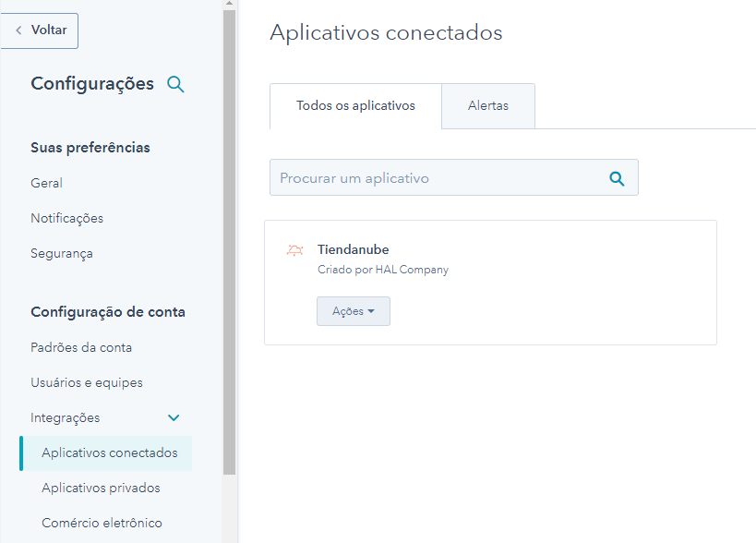
Task: Go to Comércio eletrônico
Action: 102,524
